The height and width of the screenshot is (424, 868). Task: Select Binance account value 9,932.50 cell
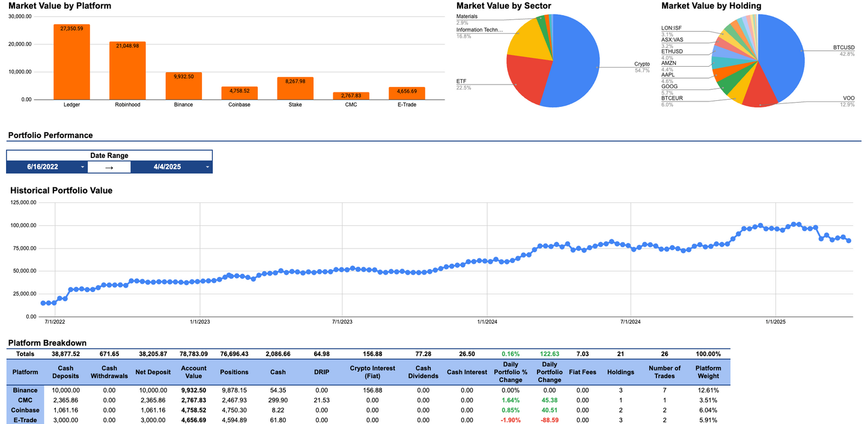point(193,390)
